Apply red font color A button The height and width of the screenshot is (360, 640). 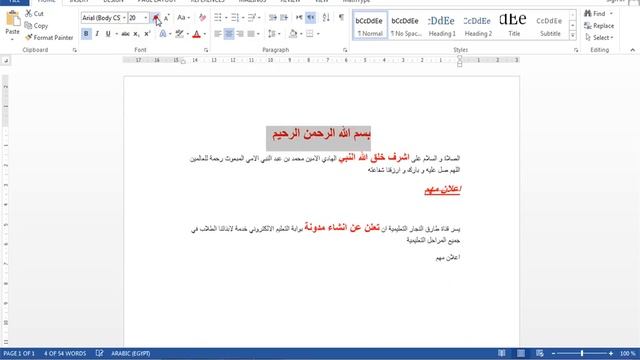coord(196,34)
